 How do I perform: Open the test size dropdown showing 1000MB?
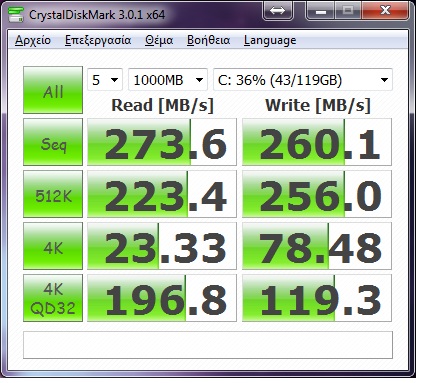click(x=168, y=80)
